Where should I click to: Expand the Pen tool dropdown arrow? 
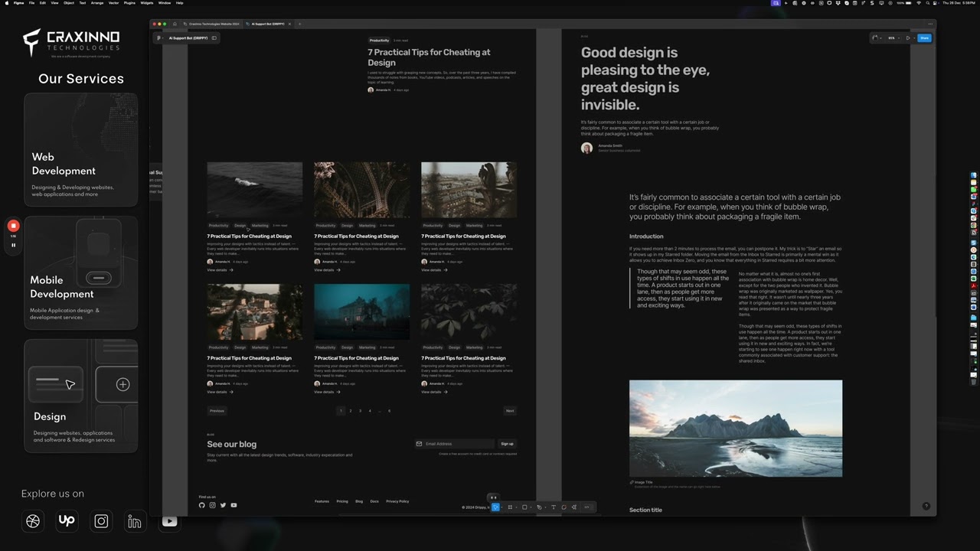pyautogui.click(x=545, y=507)
